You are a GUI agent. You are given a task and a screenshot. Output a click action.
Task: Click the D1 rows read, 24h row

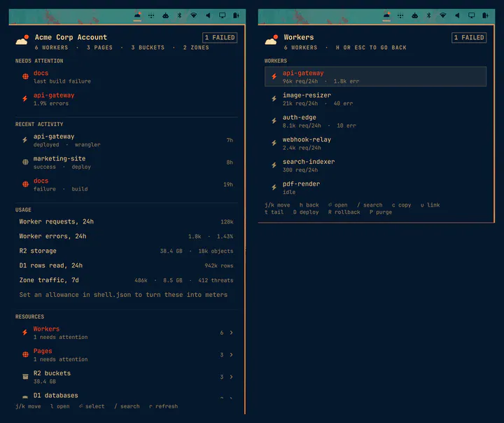126,265
